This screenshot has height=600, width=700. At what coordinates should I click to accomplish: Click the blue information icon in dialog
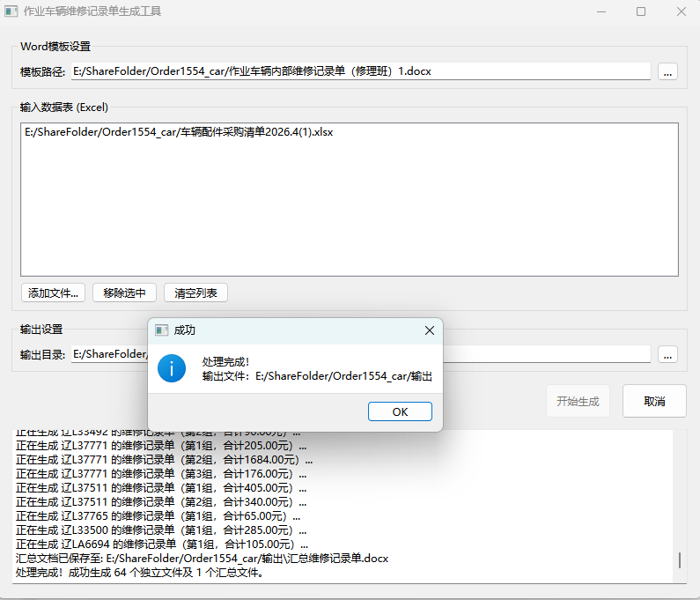coord(172,368)
